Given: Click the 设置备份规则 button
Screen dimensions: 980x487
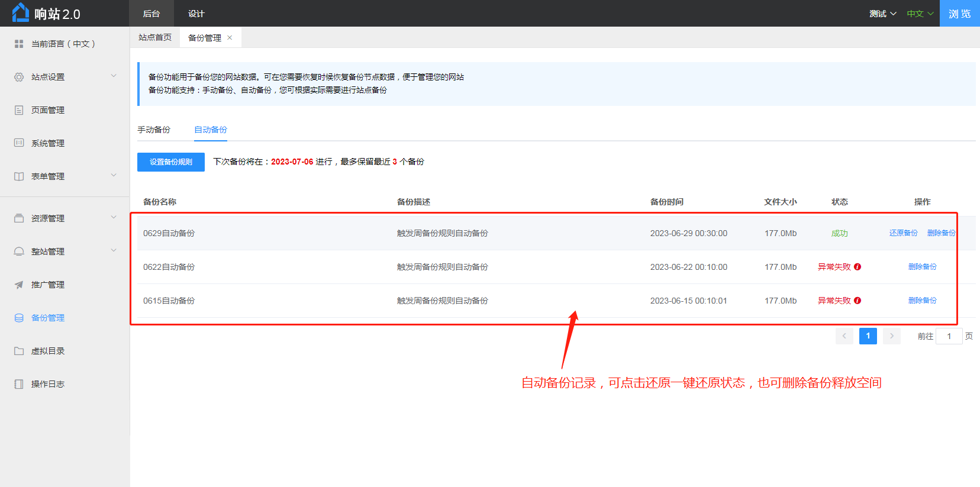Looking at the screenshot, I should point(171,162).
